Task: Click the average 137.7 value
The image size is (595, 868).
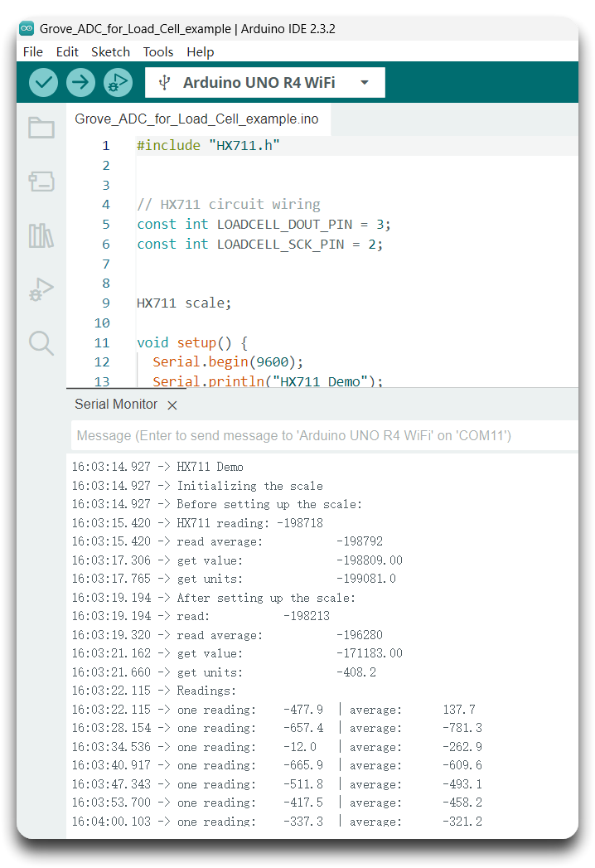Action: 459,710
